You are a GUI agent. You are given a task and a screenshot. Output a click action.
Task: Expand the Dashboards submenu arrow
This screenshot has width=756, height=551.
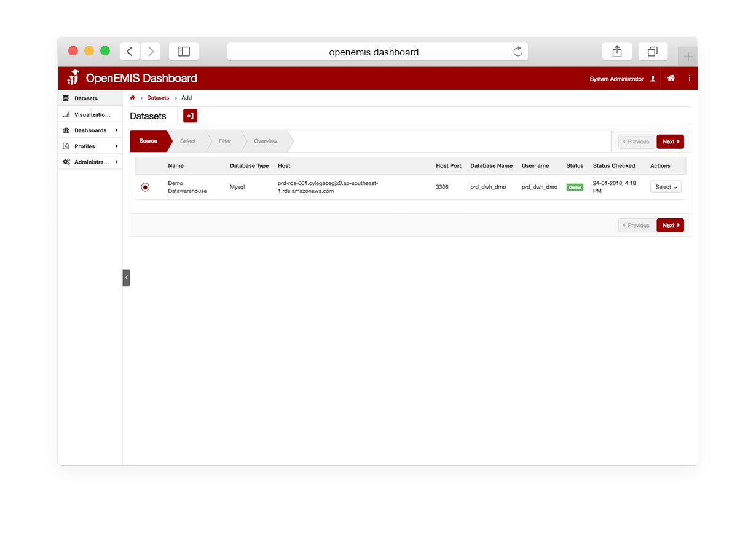(x=117, y=130)
